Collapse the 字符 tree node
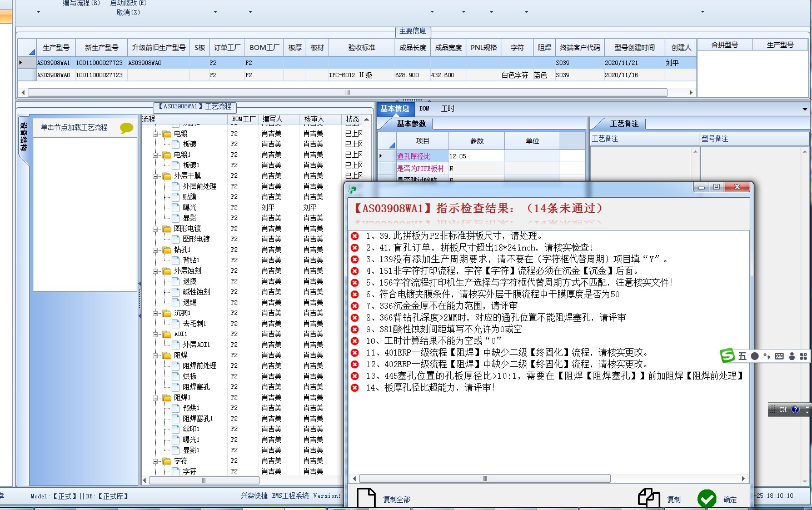Screen dimensions: 812x510 click(x=156, y=461)
